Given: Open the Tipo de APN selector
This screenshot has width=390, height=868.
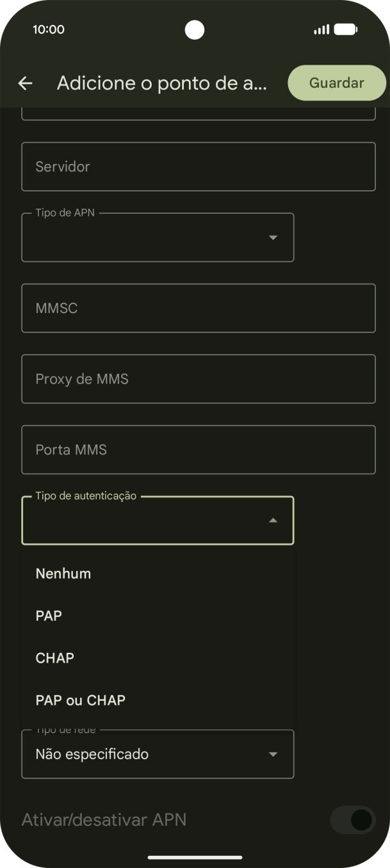Looking at the screenshot, I should pyautogui.click(x=157, y=237).
